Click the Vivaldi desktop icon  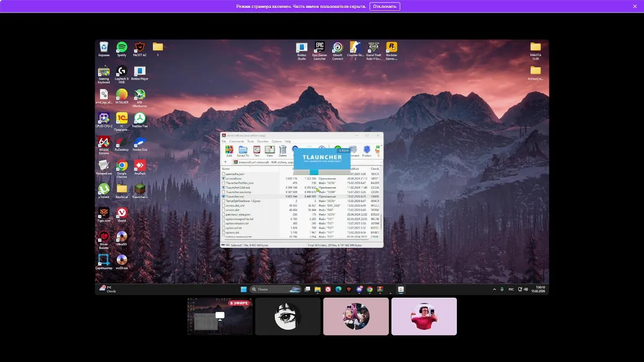pos(122,215)
